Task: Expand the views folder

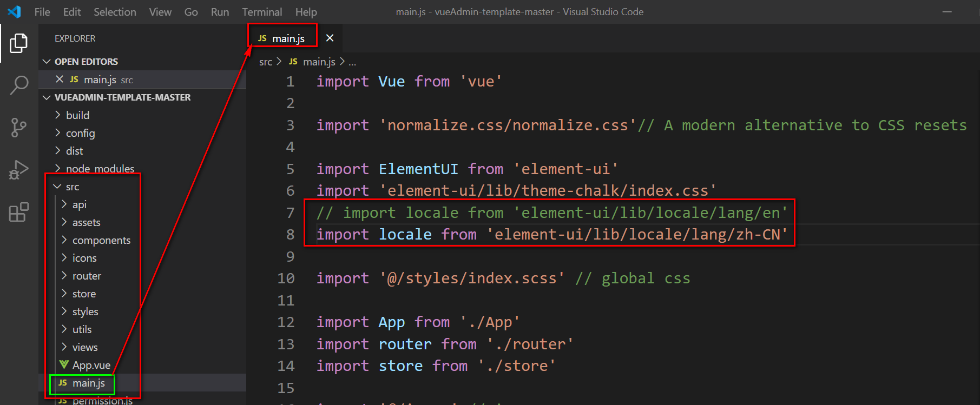Action: coord(64,347)
